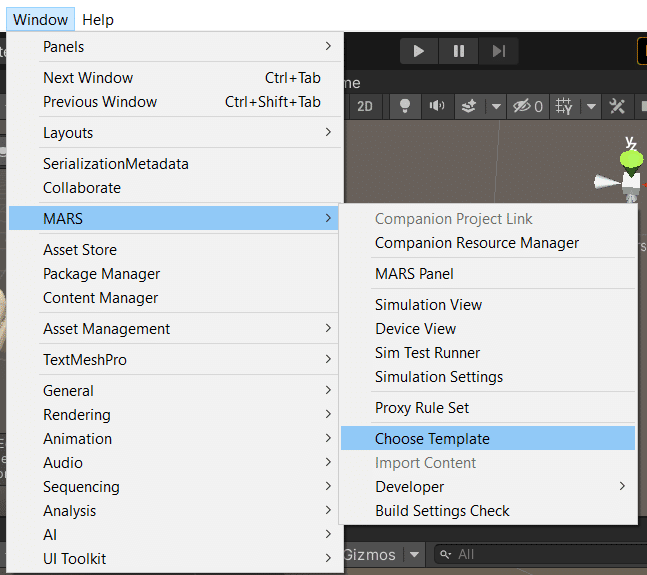Toggle 2D scene view mode
Viewport: 647px width, 575px height.
pos(365,106)
